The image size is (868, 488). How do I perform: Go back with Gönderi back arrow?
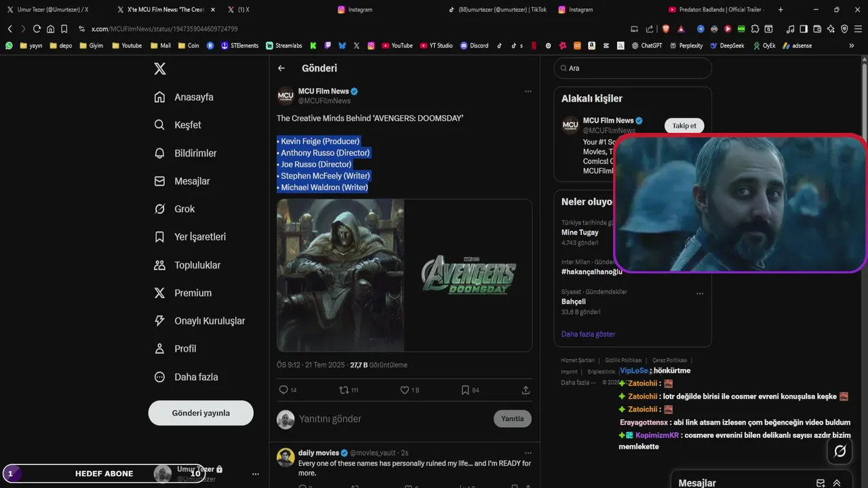pos(281,68)
